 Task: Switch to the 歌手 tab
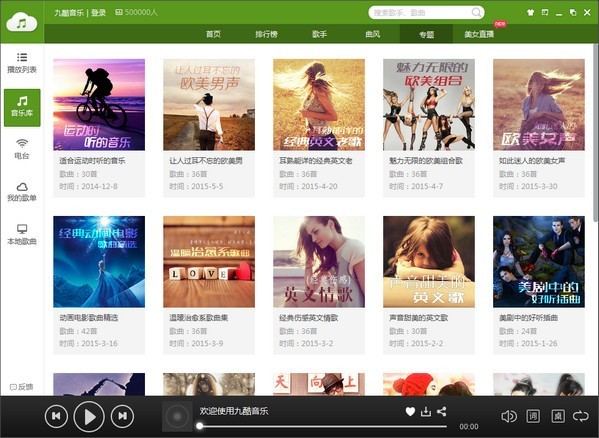coord(319,34)
